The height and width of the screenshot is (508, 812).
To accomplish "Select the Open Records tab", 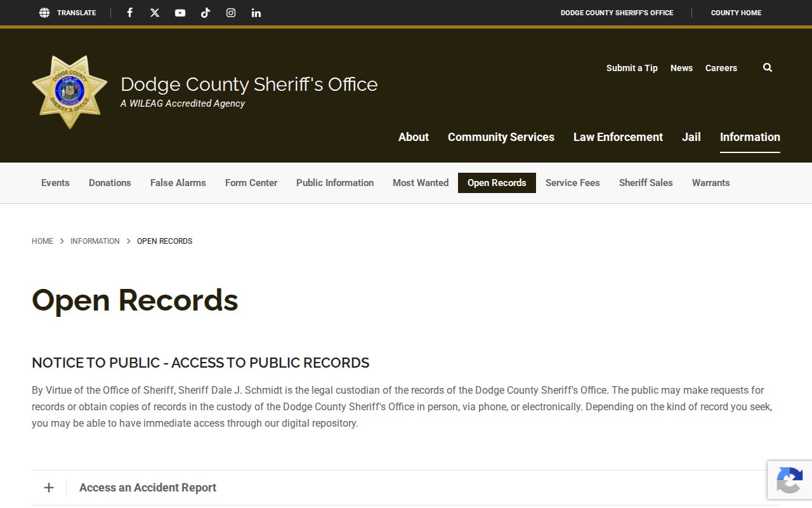I will 497,183.
